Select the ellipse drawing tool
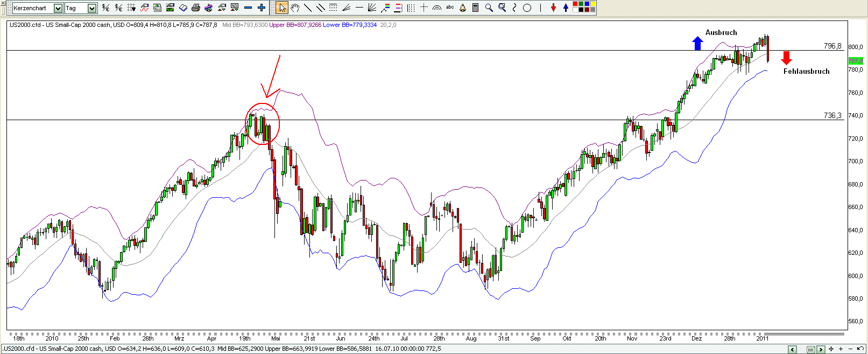868x354 pixels. tap(527, 8)
